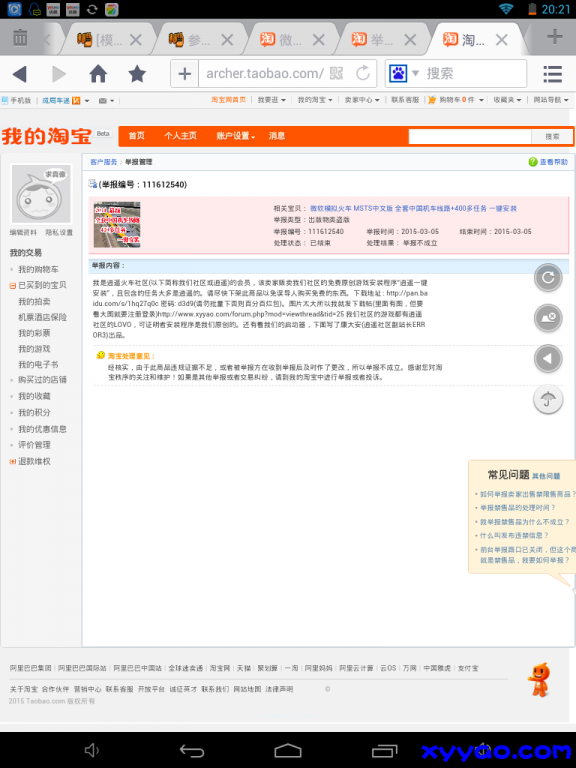Click the Taobao search input in orange bar
576x768 pixels.
[470, 137]
